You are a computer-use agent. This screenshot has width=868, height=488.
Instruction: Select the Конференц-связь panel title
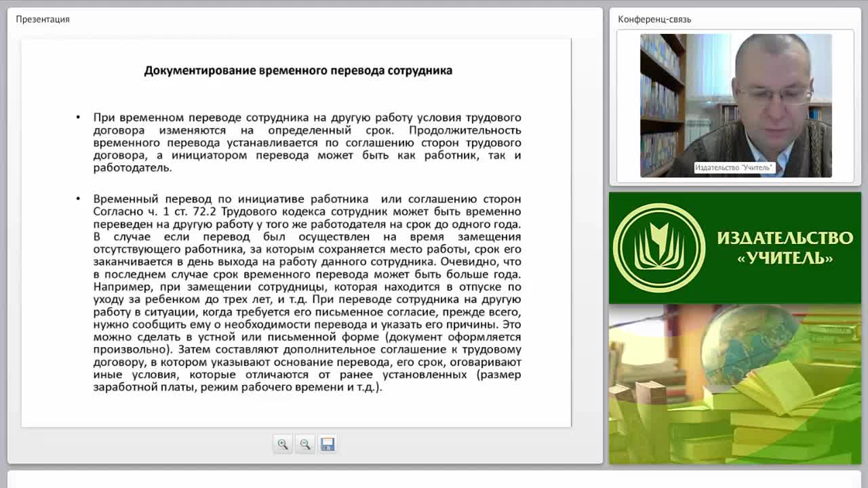point(654,19)
